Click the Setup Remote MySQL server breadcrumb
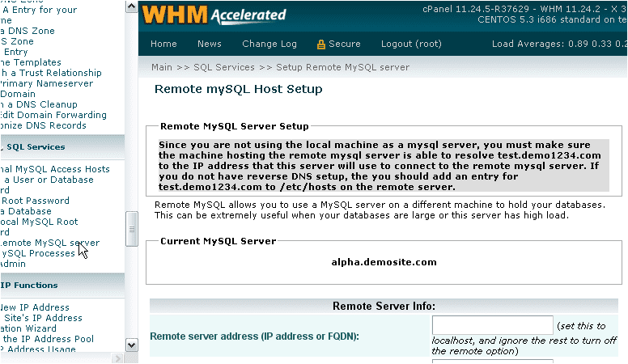 click(342, 67)
